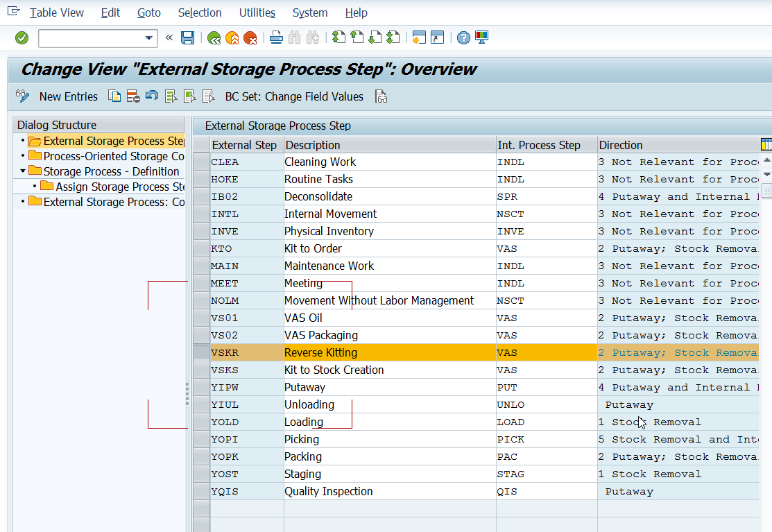The width and height of the screenshot is (772, 532).
Task: Click the Delete row icon
Action: click(x=133, y=96)
